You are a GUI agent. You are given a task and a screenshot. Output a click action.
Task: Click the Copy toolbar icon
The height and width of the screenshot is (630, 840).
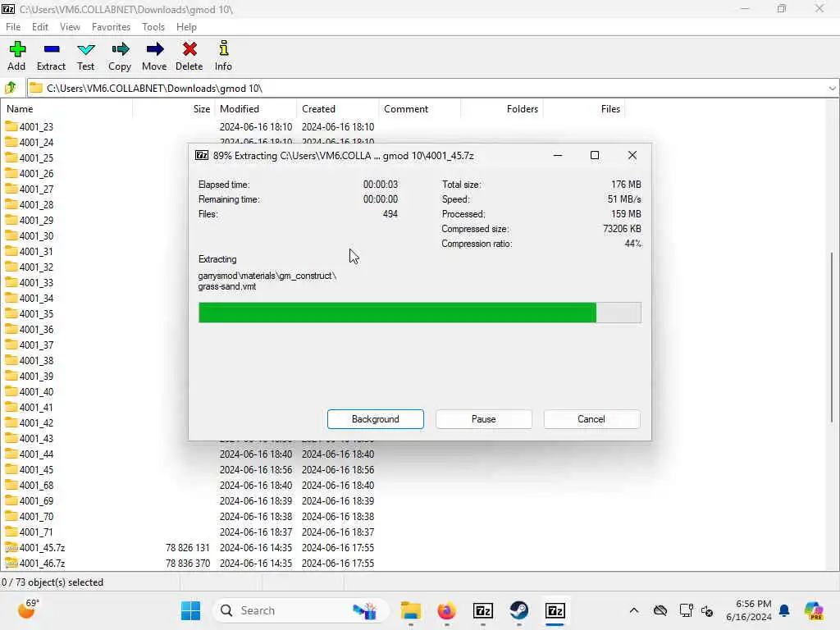(x=120, y=49)
